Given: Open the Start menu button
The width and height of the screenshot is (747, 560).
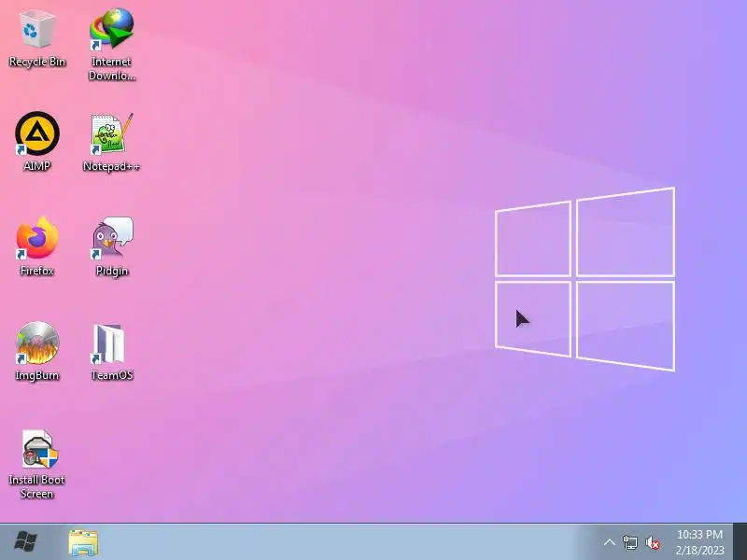Looking at the screenshot, I should 26,542.
